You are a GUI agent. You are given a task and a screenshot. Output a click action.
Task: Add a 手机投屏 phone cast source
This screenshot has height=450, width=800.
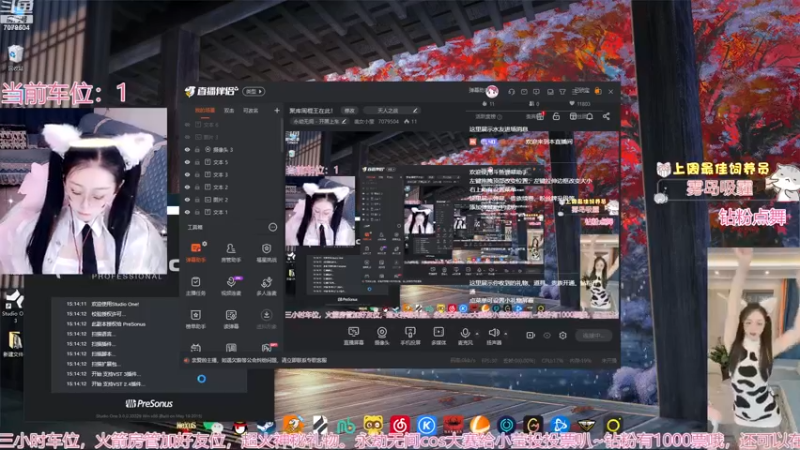pyautogui.click(x=410, y=336)
